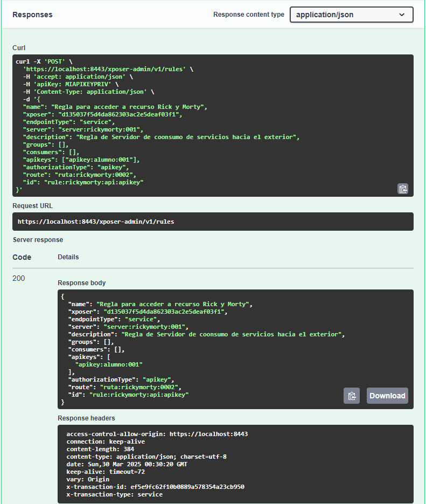Copy the response body to clipboard
The height and width of the screenshot is (504, 426).
coord(352,396)
